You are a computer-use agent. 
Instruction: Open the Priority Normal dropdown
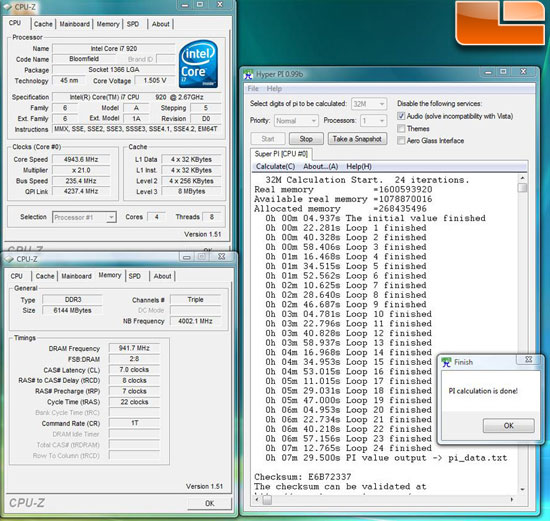coord(296,121)
